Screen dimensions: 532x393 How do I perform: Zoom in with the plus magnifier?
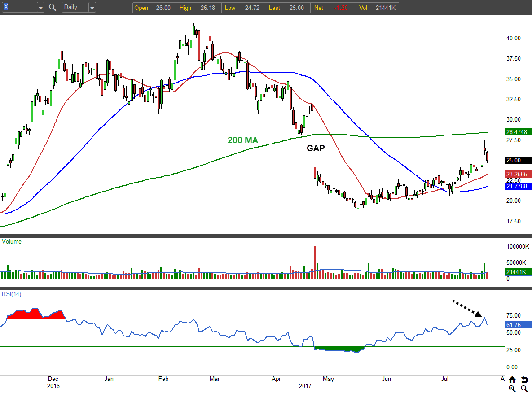click(512, 389)
